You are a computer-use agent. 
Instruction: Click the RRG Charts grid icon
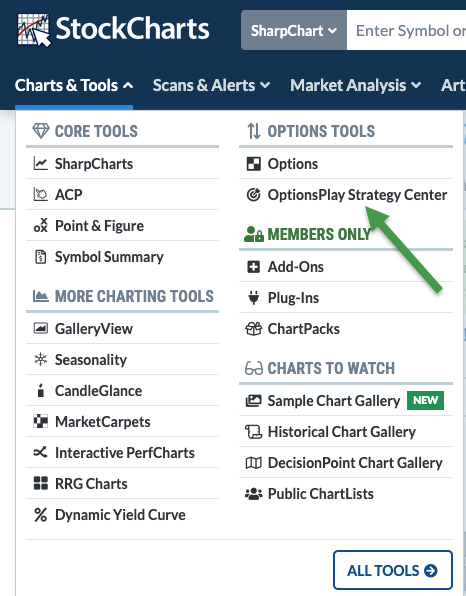point(40,483)
